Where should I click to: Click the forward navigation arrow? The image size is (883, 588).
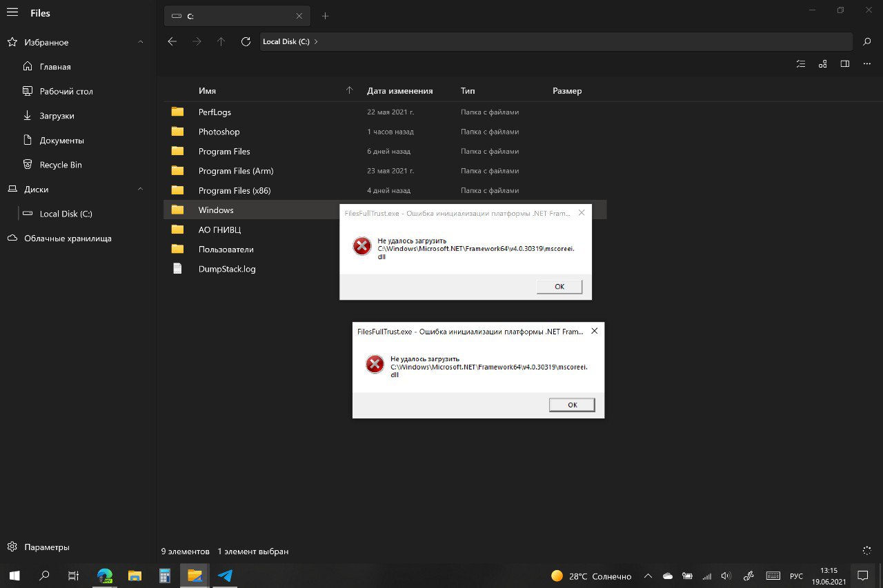pyautogui.click(x=197, y=41)
